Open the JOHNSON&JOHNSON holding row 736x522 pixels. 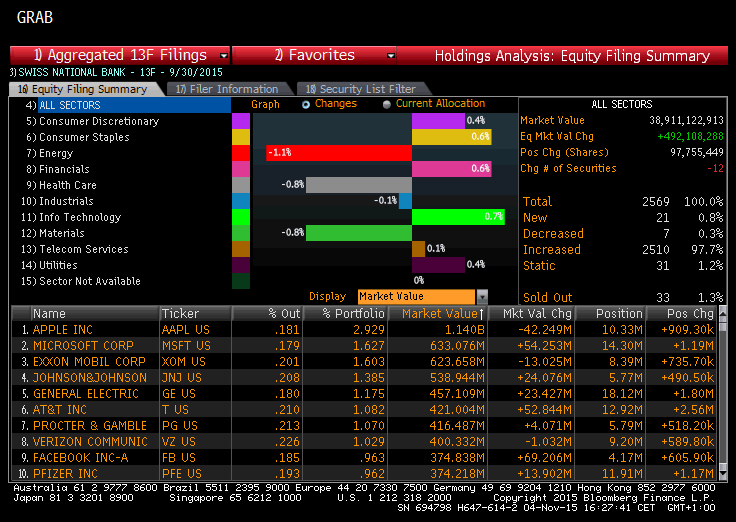coord(364,377)
